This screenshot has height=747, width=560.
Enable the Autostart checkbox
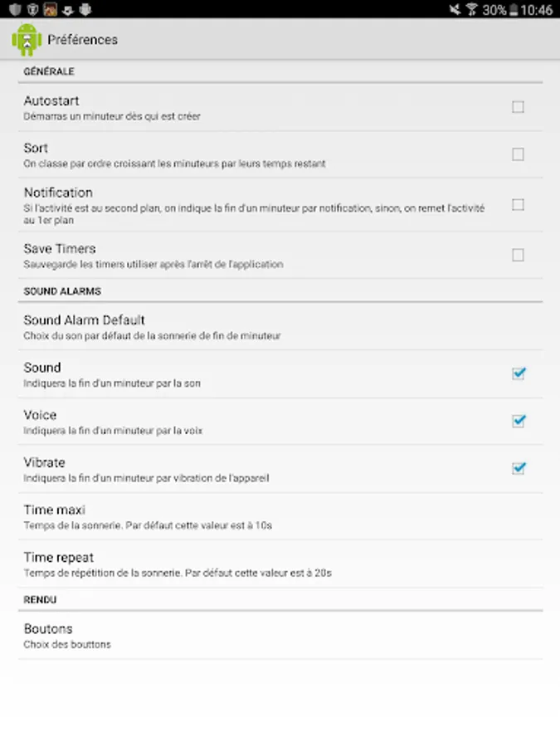518,107
